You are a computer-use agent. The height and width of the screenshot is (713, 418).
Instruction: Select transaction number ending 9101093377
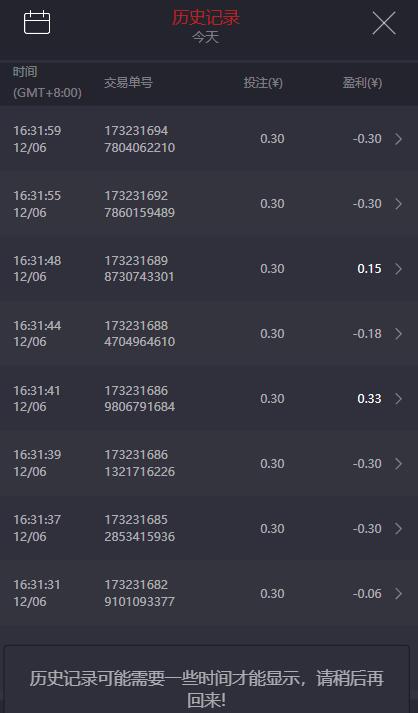pyautogui.click(x=139, y=593)
